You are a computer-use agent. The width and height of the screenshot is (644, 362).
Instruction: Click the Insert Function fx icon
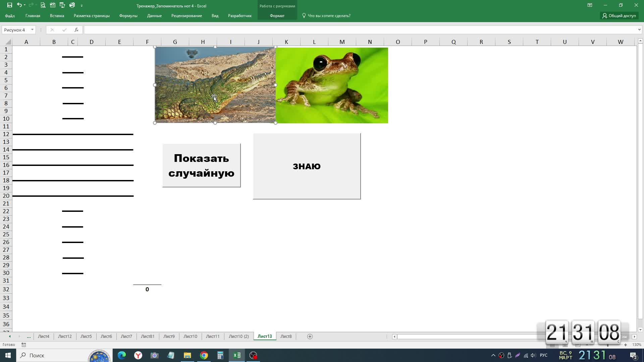[x=76, y=30]
